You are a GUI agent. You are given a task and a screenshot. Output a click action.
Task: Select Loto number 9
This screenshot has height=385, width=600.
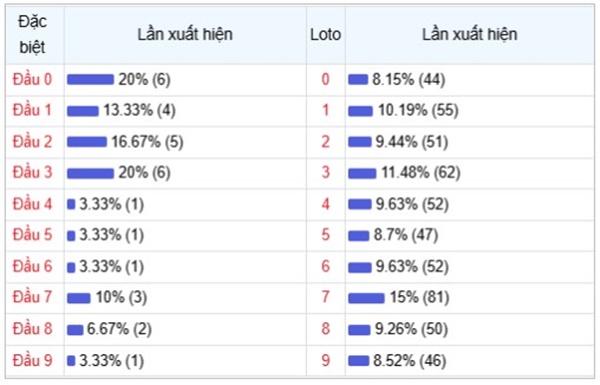tap(325, 361)
